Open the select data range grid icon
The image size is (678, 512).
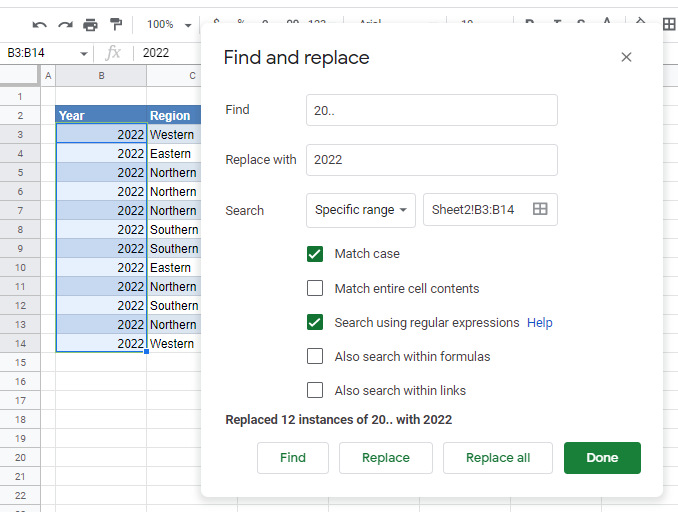(540, 210)
